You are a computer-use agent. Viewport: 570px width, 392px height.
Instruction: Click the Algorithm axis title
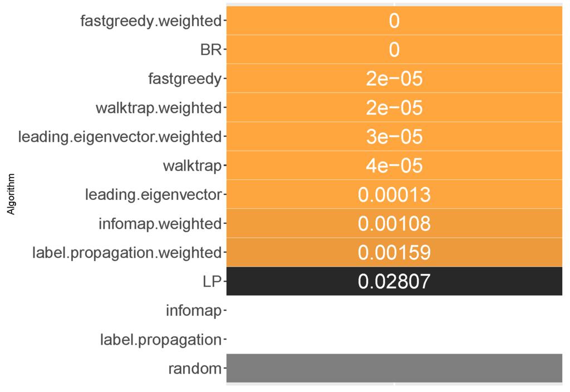tap(11, 194)
